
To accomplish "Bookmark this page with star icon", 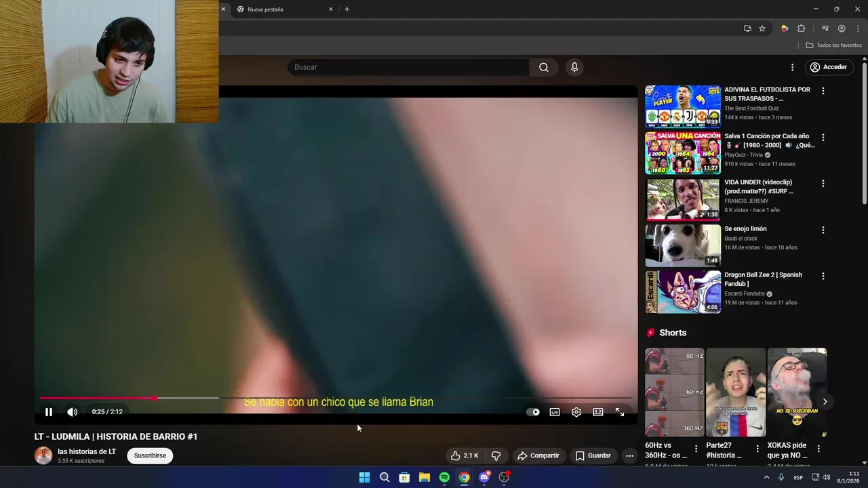I will (762, 28).
